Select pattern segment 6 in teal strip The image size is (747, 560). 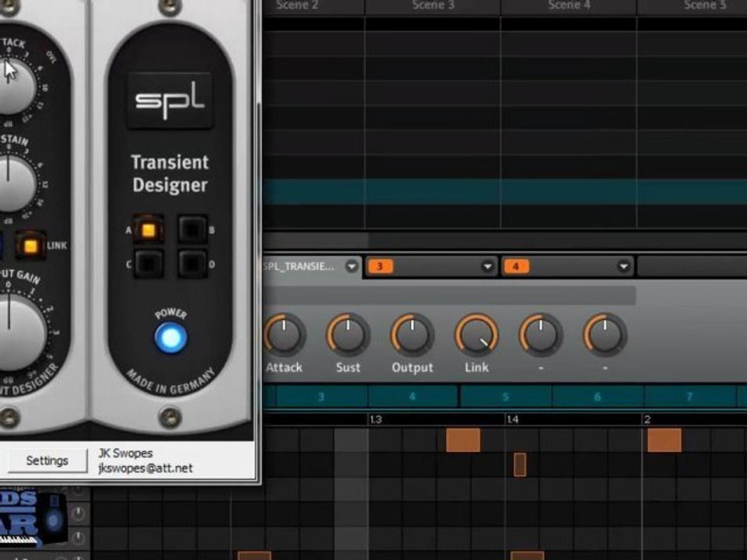point(598,397)
